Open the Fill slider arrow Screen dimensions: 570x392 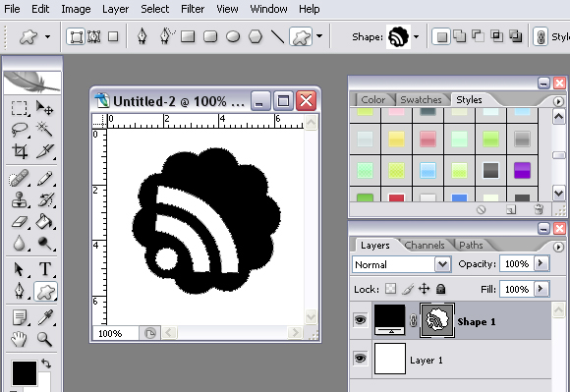pyautogui.click(x=541, y=289)
